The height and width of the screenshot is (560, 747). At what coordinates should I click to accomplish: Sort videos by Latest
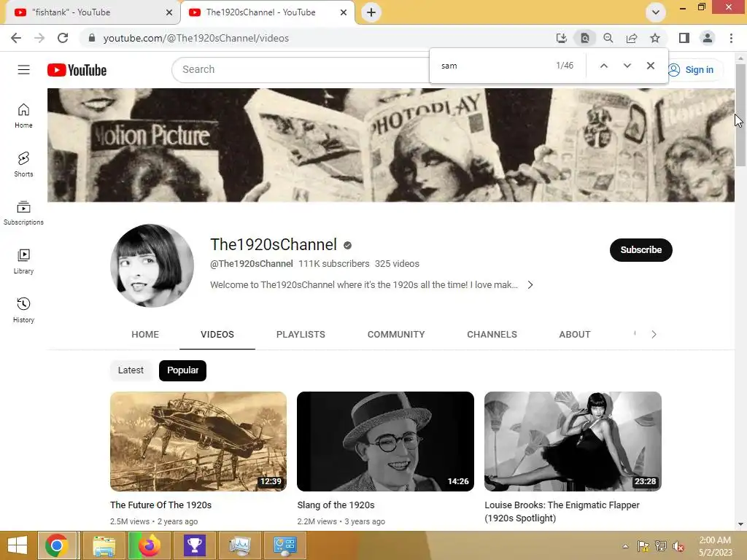coord(131,370)
